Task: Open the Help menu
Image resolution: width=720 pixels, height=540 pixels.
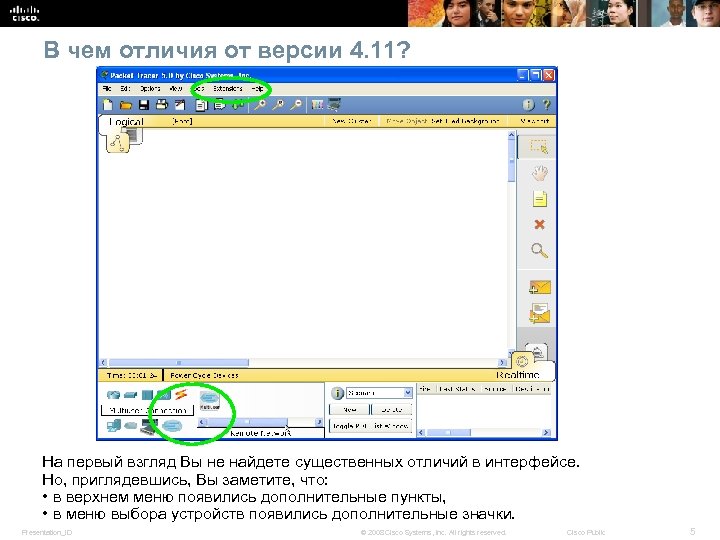Action: [x=258, y=89]
